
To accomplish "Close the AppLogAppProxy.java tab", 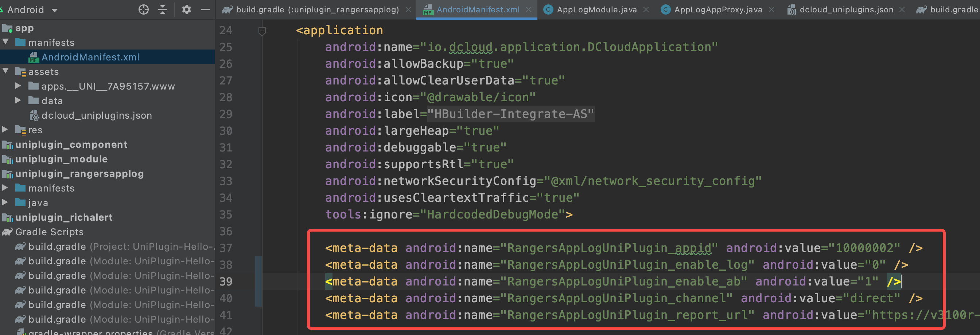I will (771, 9).
